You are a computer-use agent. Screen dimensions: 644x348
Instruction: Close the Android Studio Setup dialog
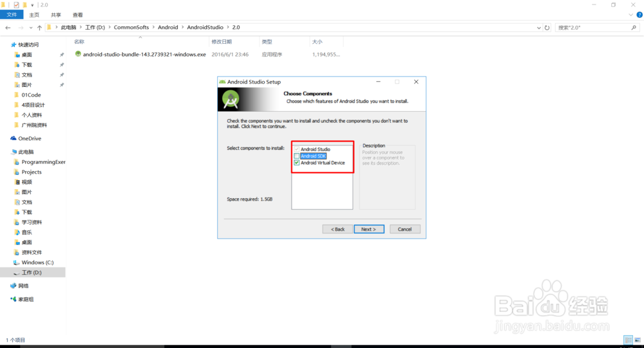tap(416, 82)
